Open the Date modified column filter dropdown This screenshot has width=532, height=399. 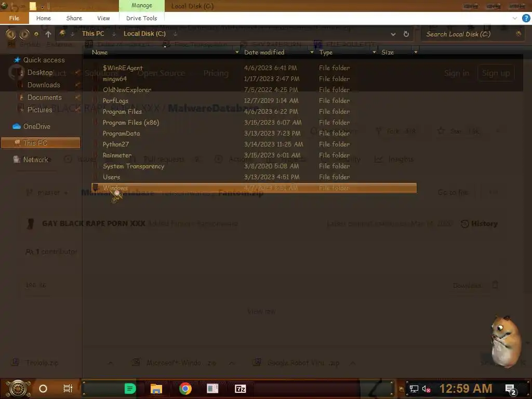tap(312, 52)
